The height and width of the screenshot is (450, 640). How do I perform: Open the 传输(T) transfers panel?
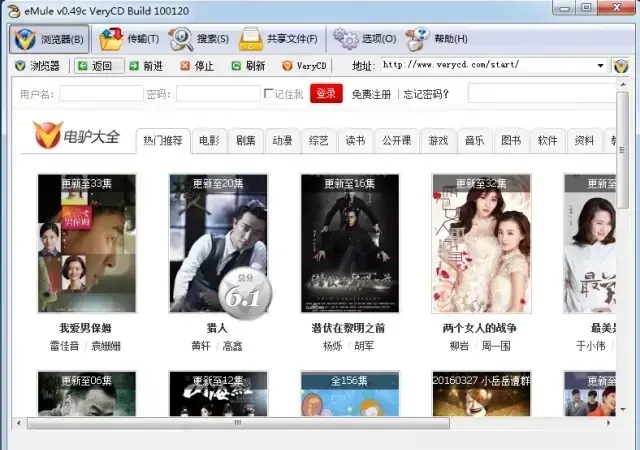(x=129, y=39)
